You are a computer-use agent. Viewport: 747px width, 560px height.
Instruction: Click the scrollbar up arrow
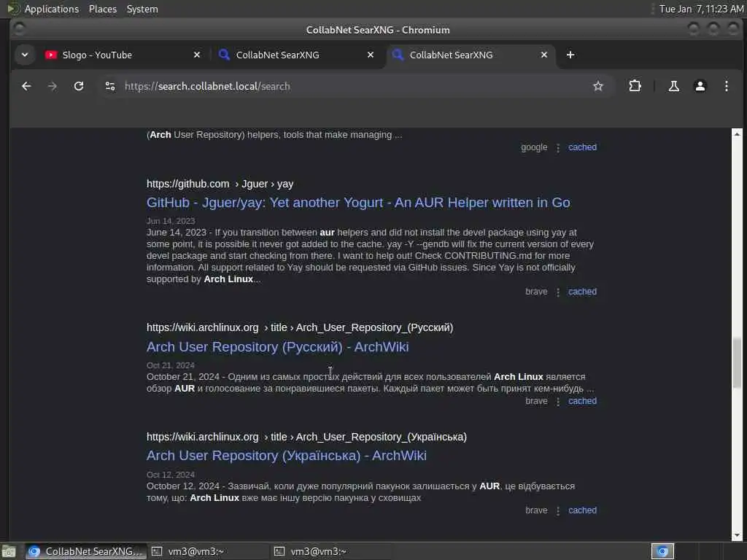tap(737, 134)
